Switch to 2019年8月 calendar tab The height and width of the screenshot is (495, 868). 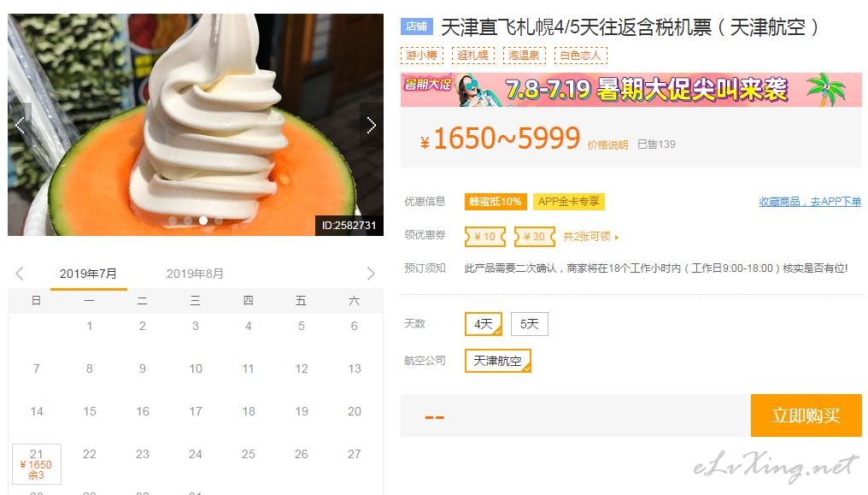195,274
